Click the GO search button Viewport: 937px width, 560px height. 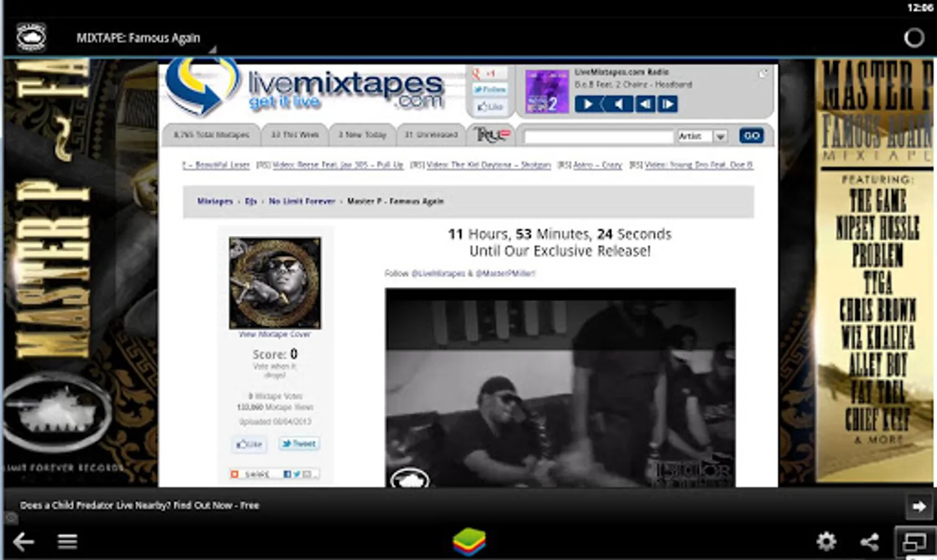click(752, 136)
